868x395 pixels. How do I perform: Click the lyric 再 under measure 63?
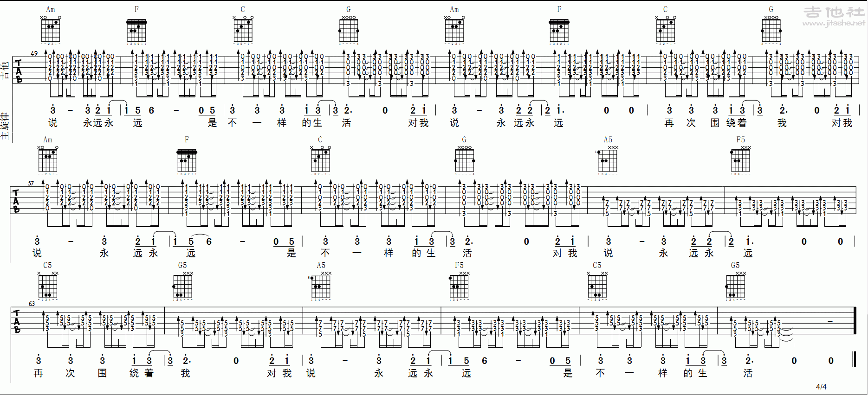click(x=39, y=373)
